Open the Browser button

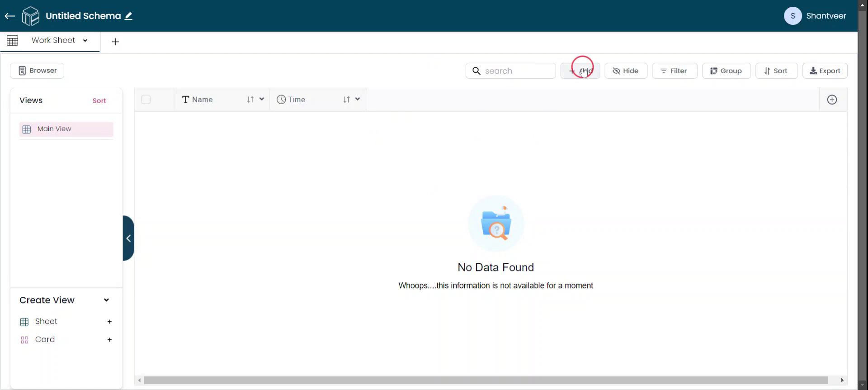[x=37, y=71]
